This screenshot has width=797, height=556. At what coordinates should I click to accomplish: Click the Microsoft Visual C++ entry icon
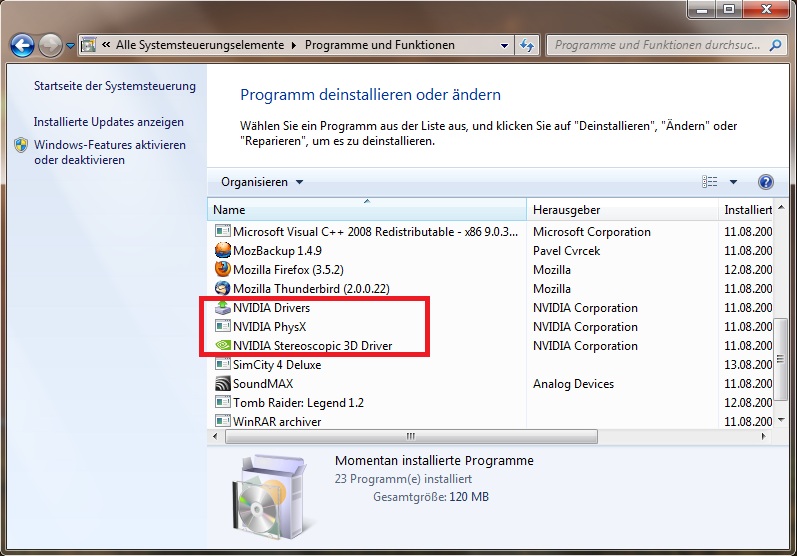[222, 231]
